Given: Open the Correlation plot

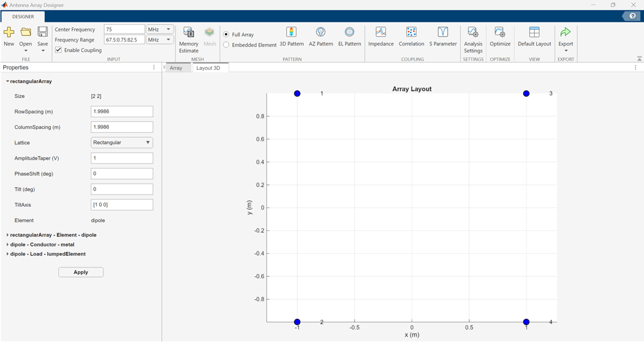Looking at the screenshot, I should click(411, 32).
